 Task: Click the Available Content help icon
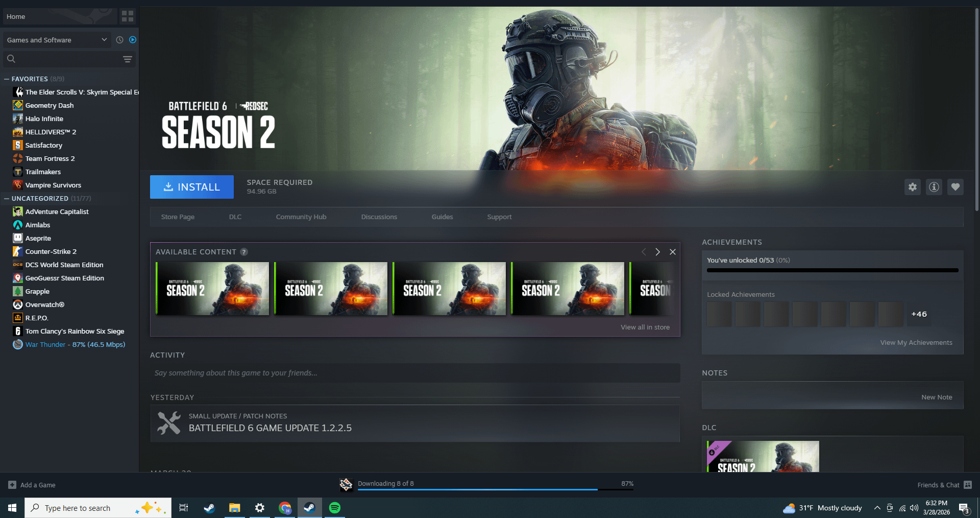(x=244, y=252)
